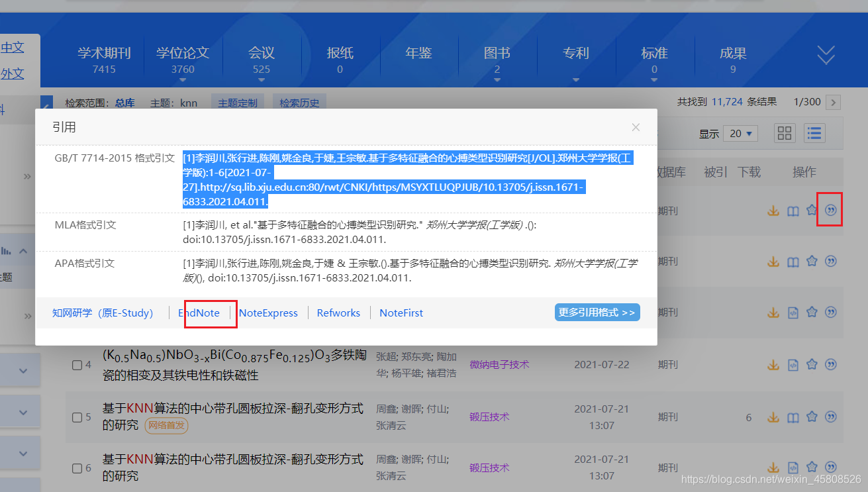
Task: Export citation to EndNote
Action: [199, 313]
